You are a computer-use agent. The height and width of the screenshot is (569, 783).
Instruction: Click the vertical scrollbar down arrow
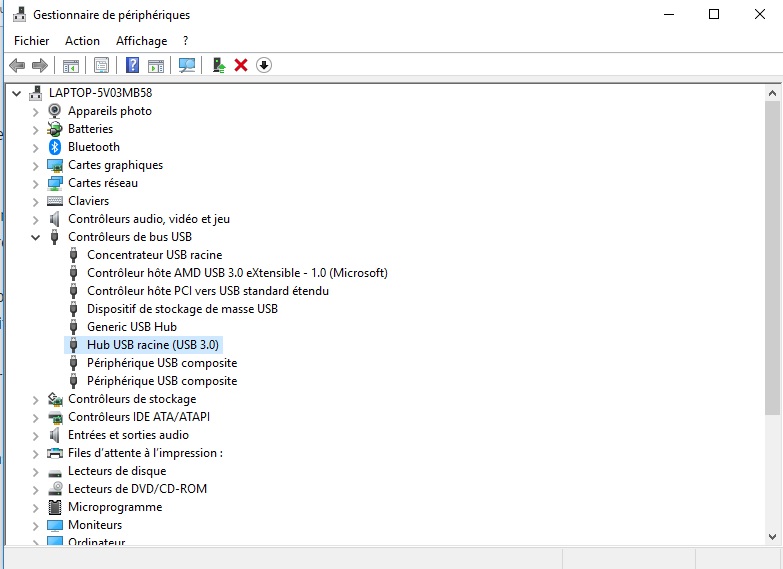(772, 537)
